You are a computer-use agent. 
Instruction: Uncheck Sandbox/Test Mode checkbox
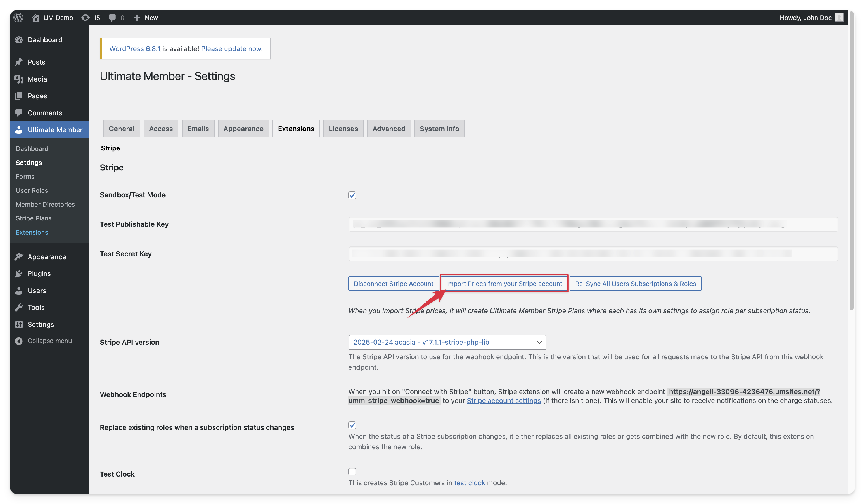click(352, 195)
